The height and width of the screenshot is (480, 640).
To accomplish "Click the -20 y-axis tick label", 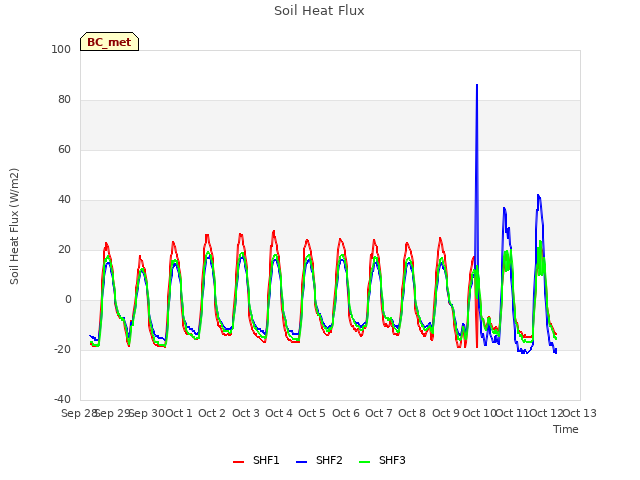I will coord(62,349).
